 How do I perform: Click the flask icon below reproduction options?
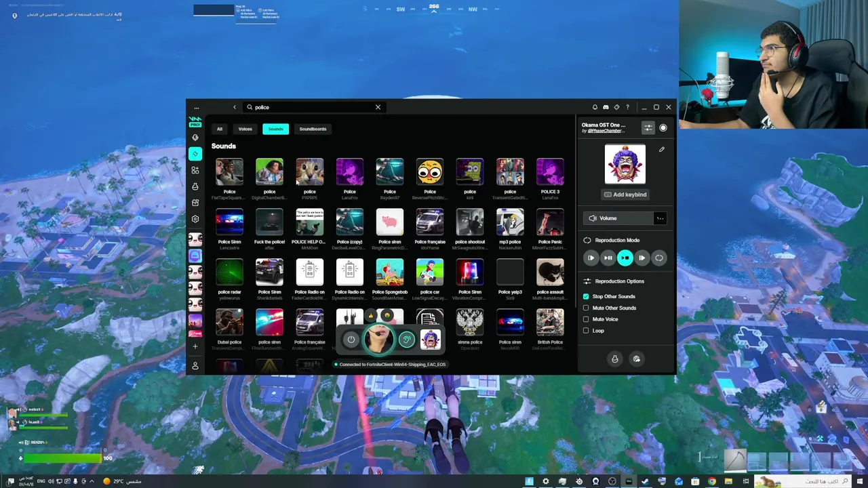[x=615, y=359]
